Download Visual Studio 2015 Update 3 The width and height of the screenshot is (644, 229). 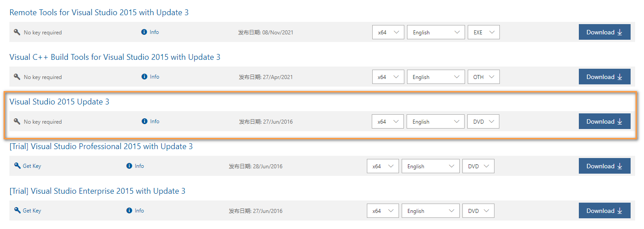[x=604, y=121]
